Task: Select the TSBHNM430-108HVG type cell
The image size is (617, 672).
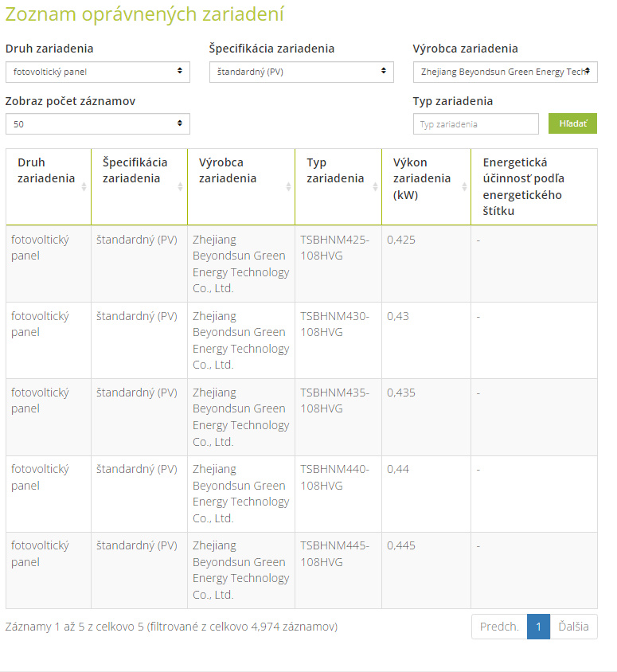Action: coord(338,340)
